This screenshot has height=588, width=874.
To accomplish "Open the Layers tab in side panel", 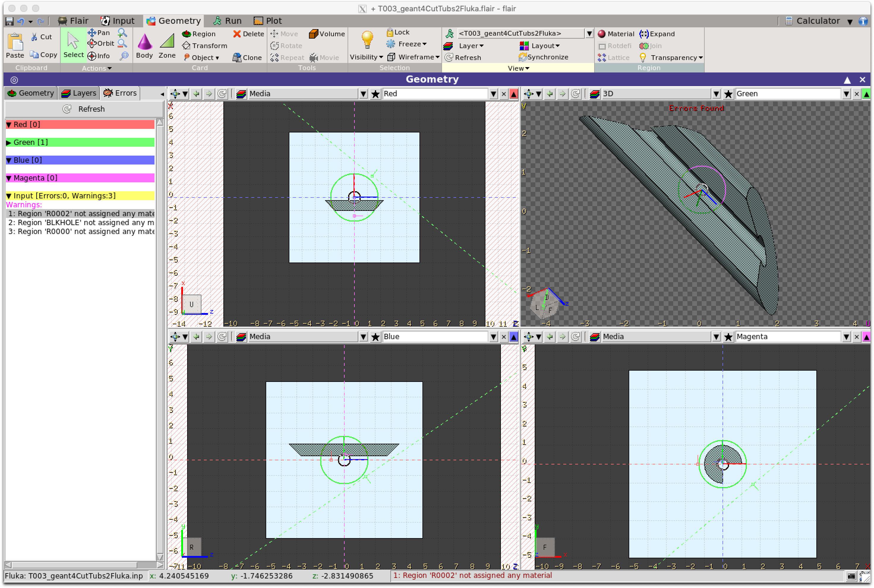I will coord(79,93).
